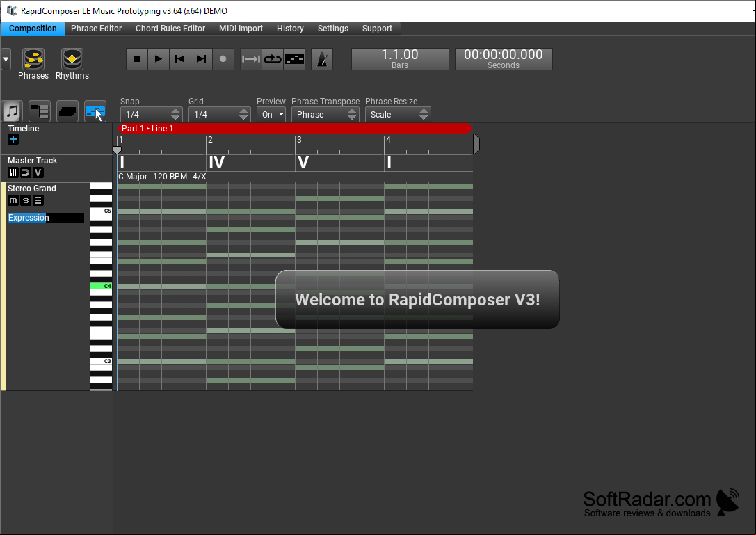The height and width of the screenshot is (535, 756).
Task: Click the Part 1 Line 1 red header
Action: 295,128
